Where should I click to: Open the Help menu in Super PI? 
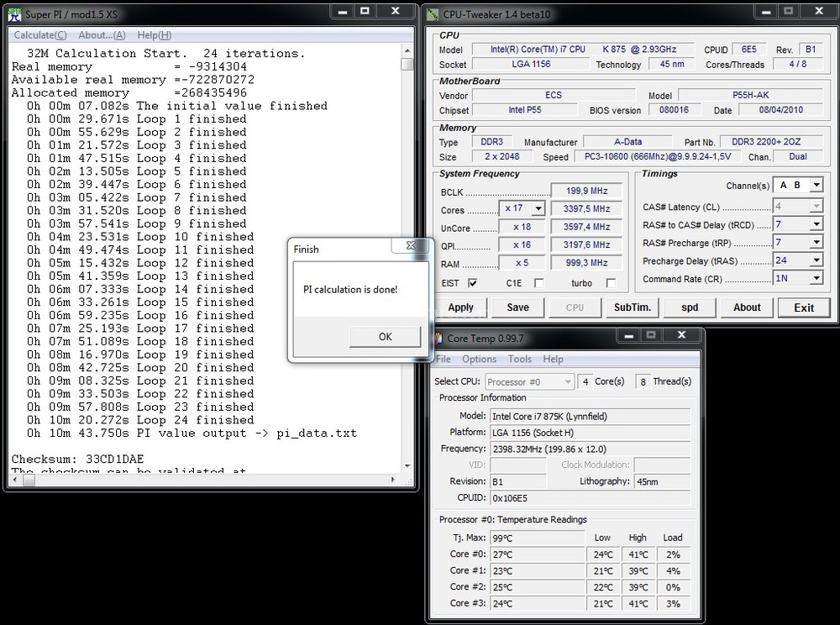coord(155,35)
